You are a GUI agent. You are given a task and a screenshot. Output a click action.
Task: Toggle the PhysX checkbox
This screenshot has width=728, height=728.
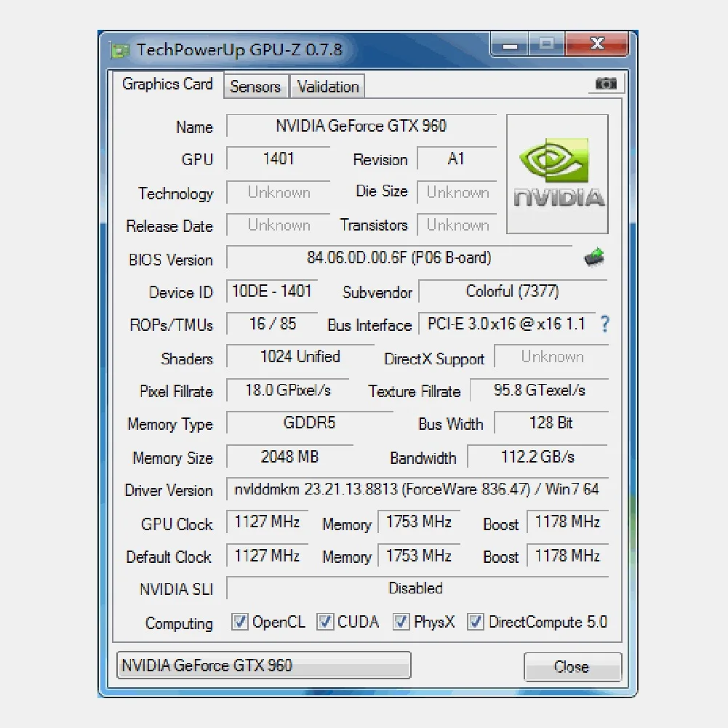coord(401,622)
